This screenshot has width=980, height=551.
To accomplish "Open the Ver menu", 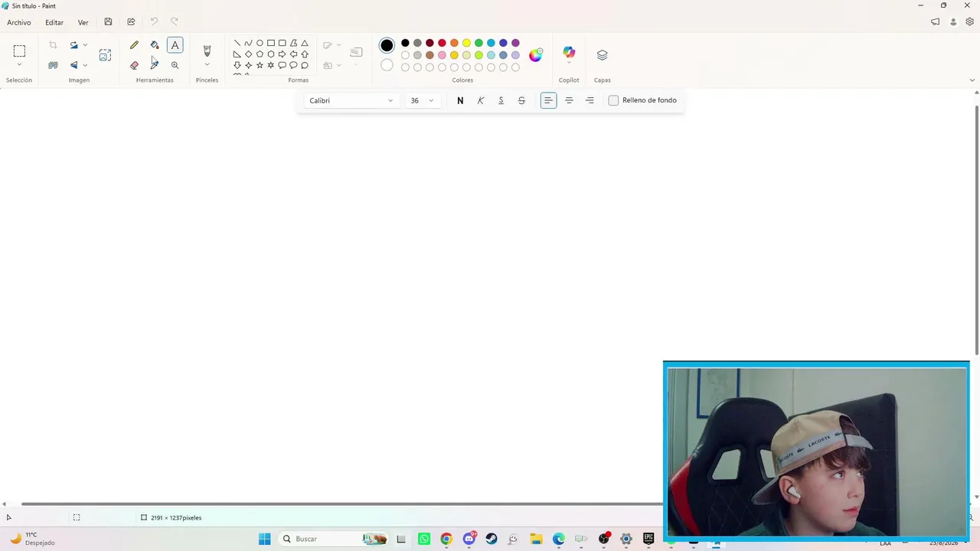I will point(83,22).
